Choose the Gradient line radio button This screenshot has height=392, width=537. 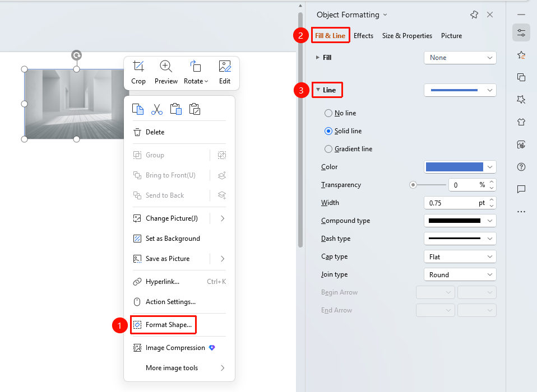pos(328,149)
